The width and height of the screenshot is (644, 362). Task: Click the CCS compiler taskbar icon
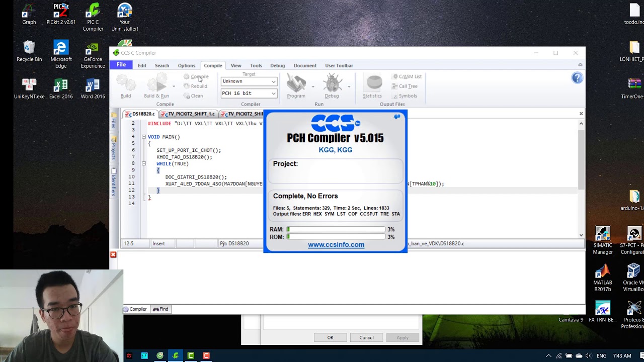(x=176, y=355)
